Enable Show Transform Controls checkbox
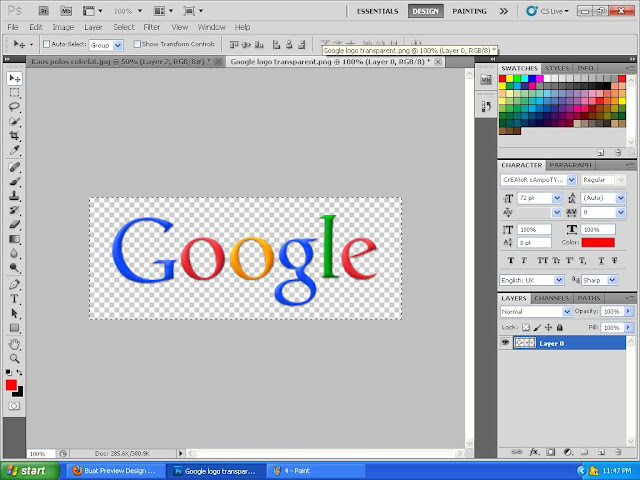This screenshot has width=640, height=480. pos(137,44)
